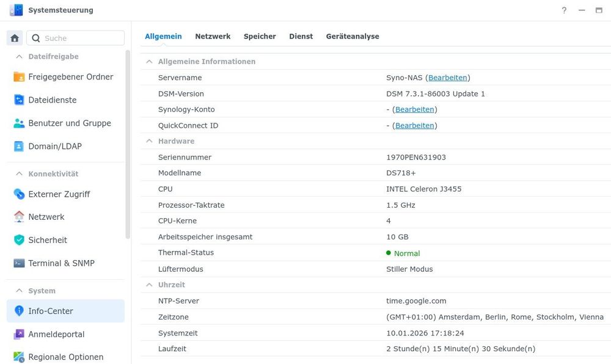Open Netzwerk from the sidebar
611x364 pixels.
[x=46, y=217]
